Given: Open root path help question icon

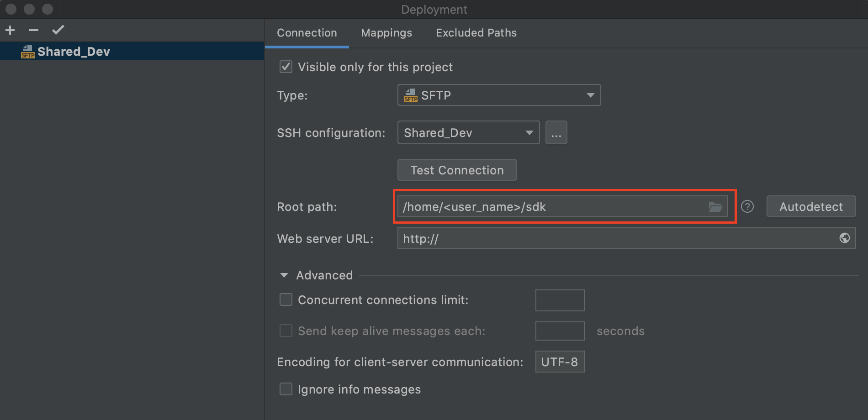Looking at the screenshot, I should (x=747, y=207).
